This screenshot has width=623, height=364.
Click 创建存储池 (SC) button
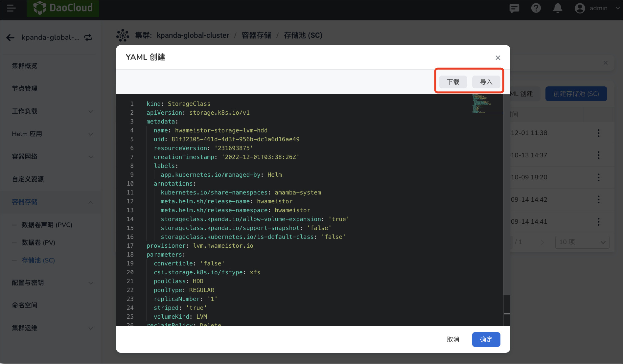point(576,94)
